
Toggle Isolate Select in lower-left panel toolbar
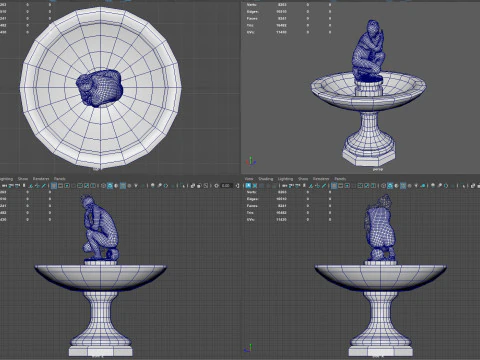(183, 186)
